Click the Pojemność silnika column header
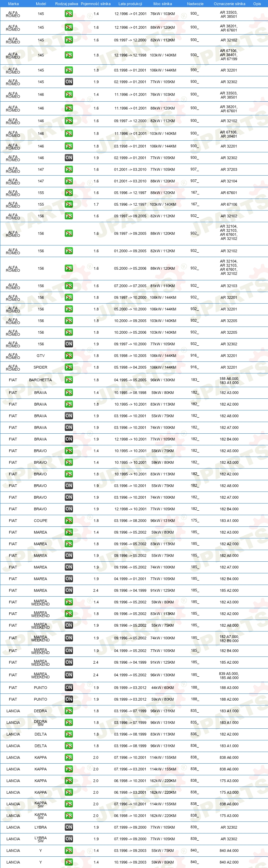This screenshot has height=868, width=268. click(x=96, y=4)
